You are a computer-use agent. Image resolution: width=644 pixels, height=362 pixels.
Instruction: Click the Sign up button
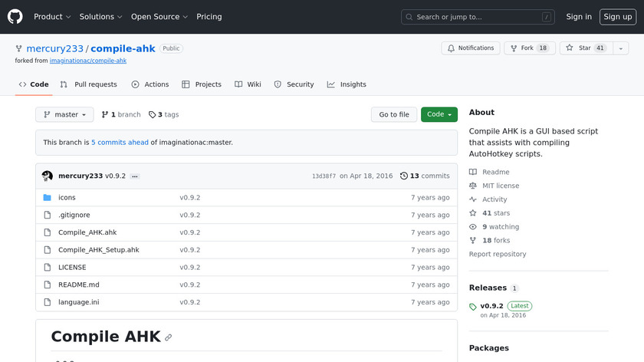click(618, 17)
